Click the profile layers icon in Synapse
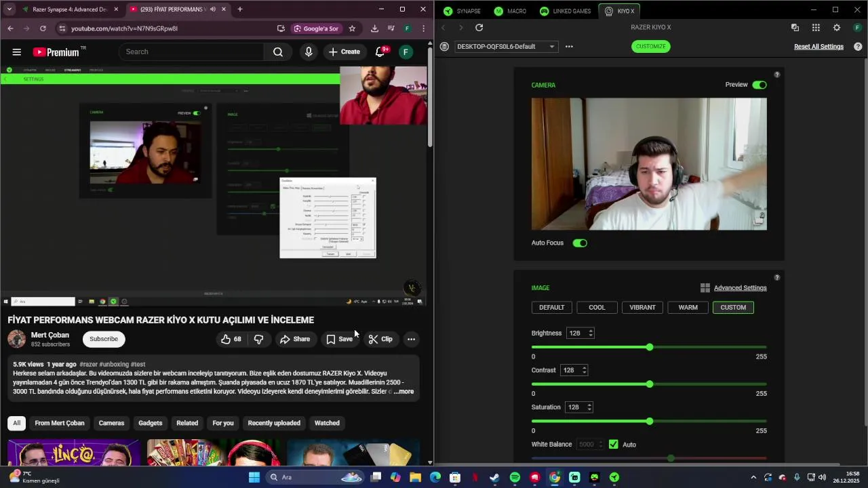The height and width of the screenshot is (488, 868). 444,47
